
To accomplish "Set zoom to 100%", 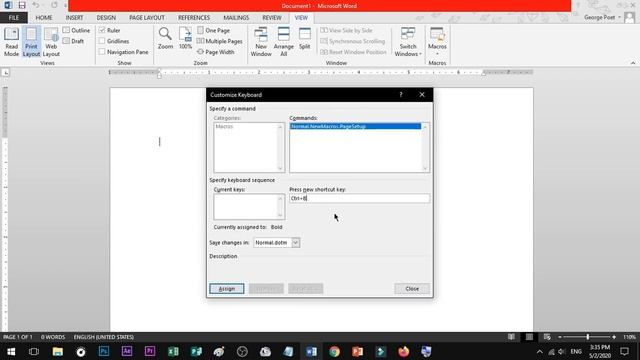I will tap(185, 39).
